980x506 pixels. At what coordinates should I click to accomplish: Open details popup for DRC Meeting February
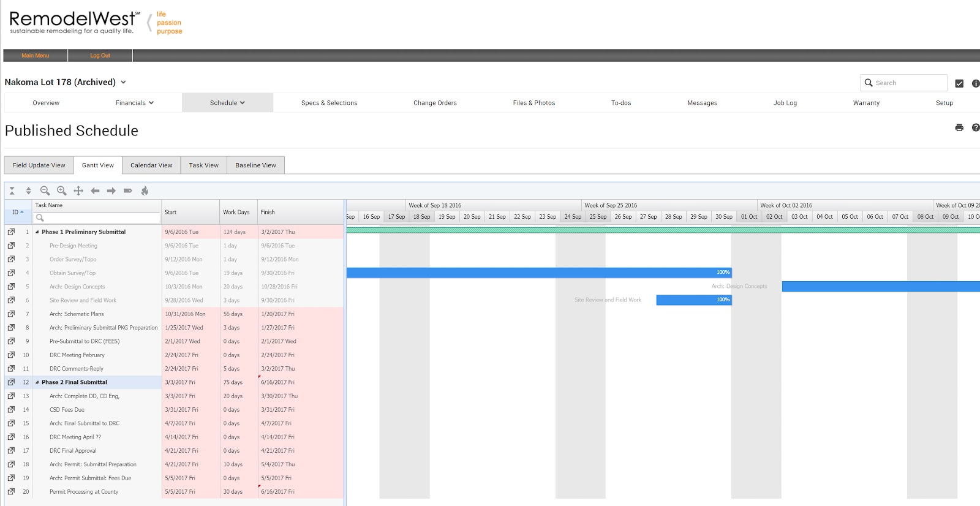pyautogui.click(x=11, y=355)
